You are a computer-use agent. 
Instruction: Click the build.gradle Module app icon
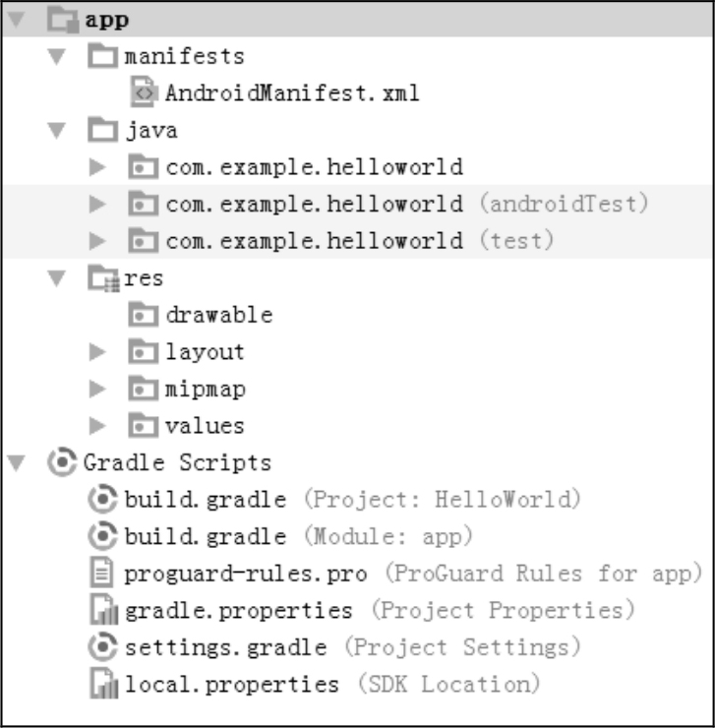(101, 536)
